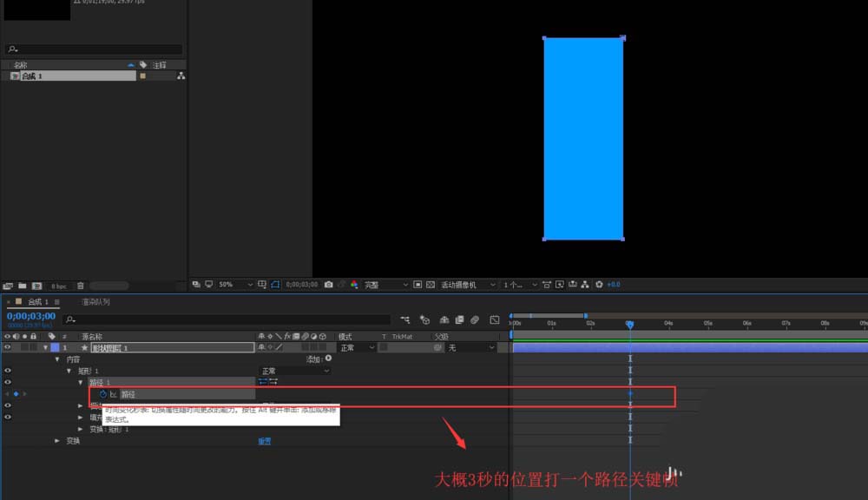Screen dimensions: 868x500
Task: Create new folder in project panel
Action: (x=23, y=286)
